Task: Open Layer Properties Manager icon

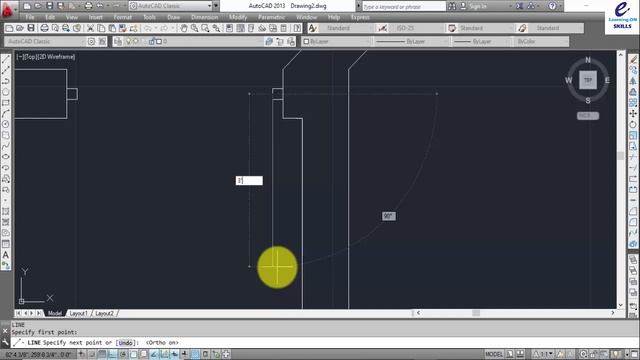Action: point(118,42)
